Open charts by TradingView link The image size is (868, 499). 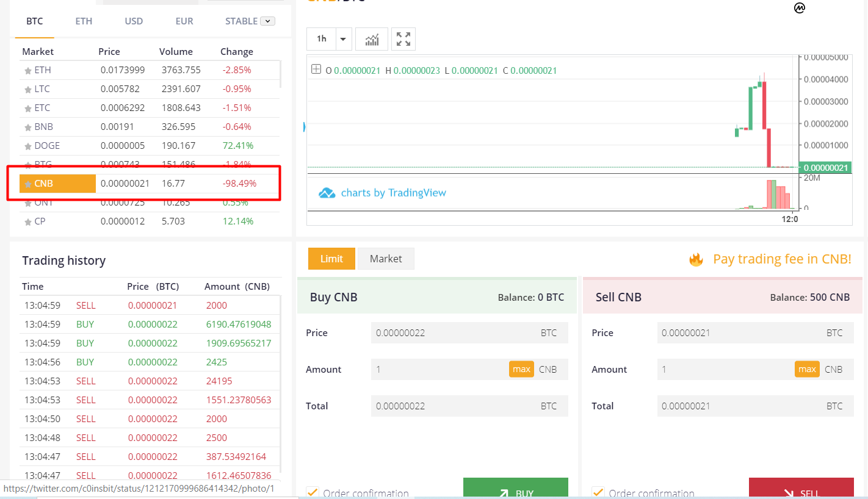pos(394,193)
